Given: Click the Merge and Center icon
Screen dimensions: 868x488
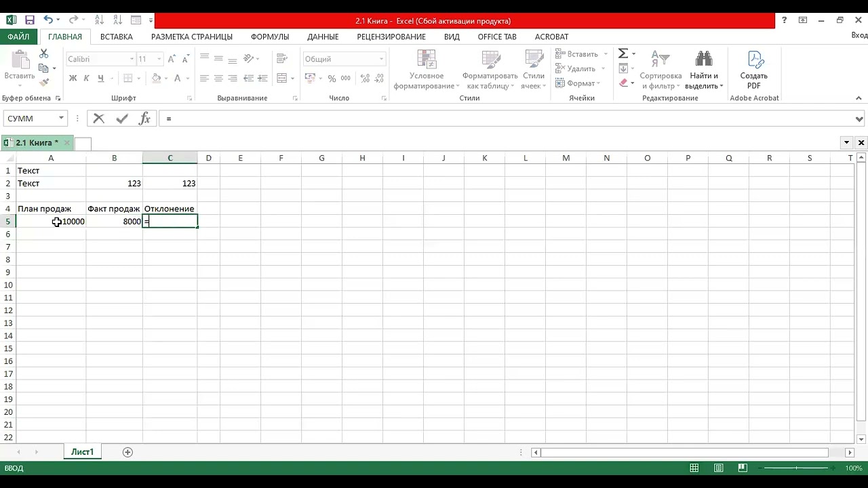Looking at the screenshot, I should coord(282,79).
